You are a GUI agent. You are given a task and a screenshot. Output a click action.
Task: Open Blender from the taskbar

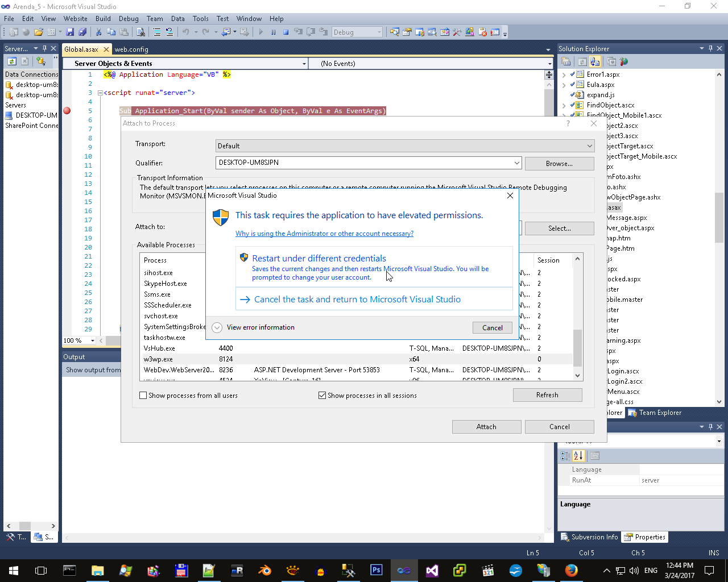(x=264, y=570)
